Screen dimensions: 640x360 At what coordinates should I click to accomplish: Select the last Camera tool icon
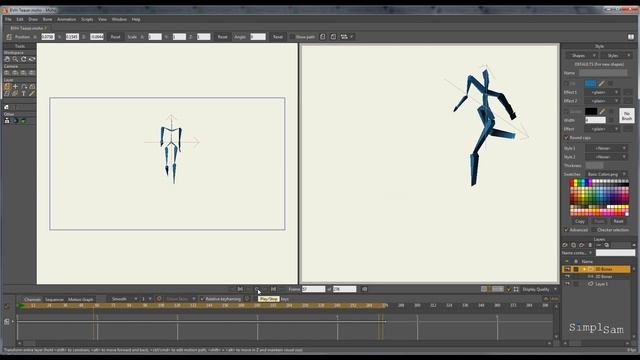click(x=32, y=73)
